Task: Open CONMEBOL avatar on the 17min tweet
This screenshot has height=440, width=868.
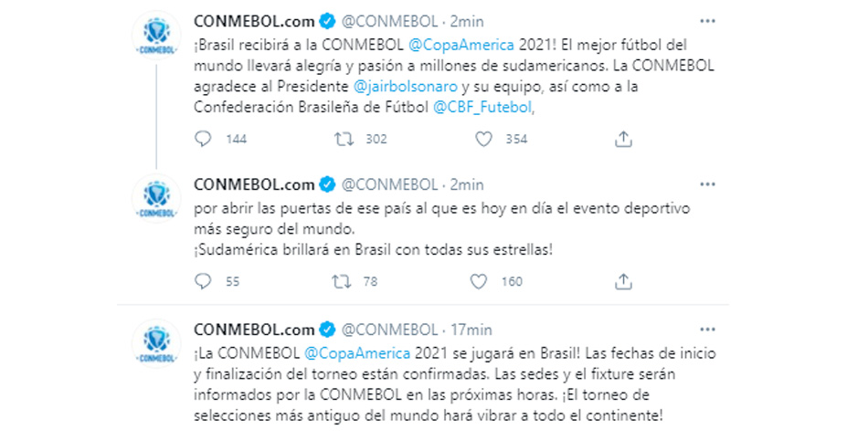Action: (156, 343)
